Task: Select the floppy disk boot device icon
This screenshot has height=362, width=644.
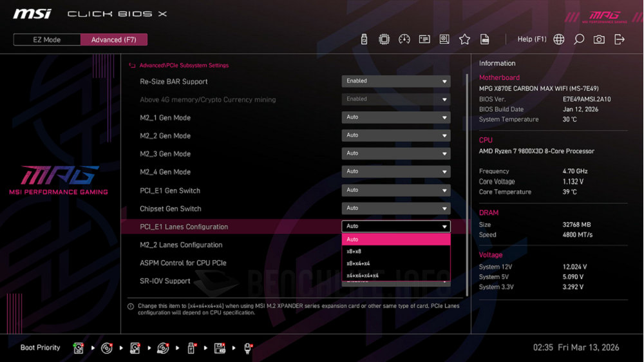Action: pos(220,348)
